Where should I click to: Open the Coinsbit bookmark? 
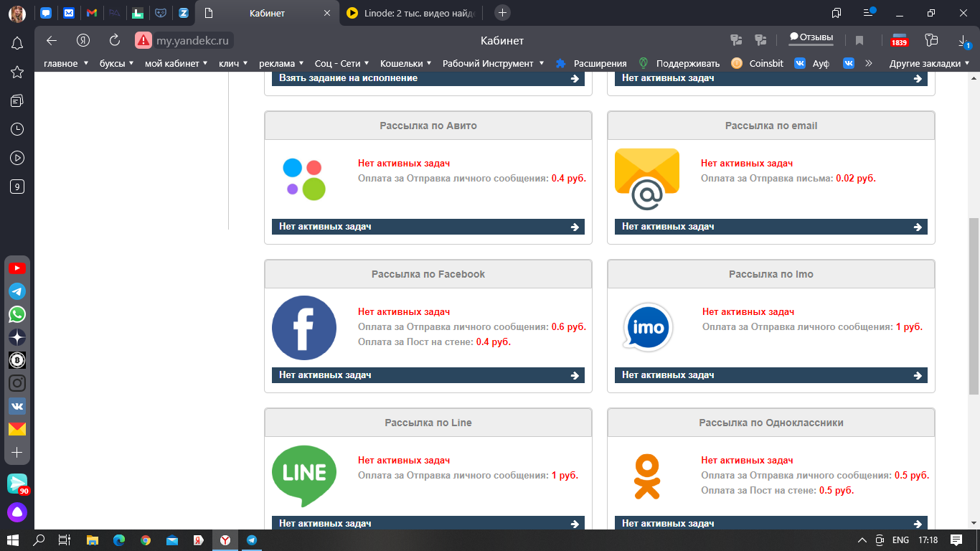757,63
